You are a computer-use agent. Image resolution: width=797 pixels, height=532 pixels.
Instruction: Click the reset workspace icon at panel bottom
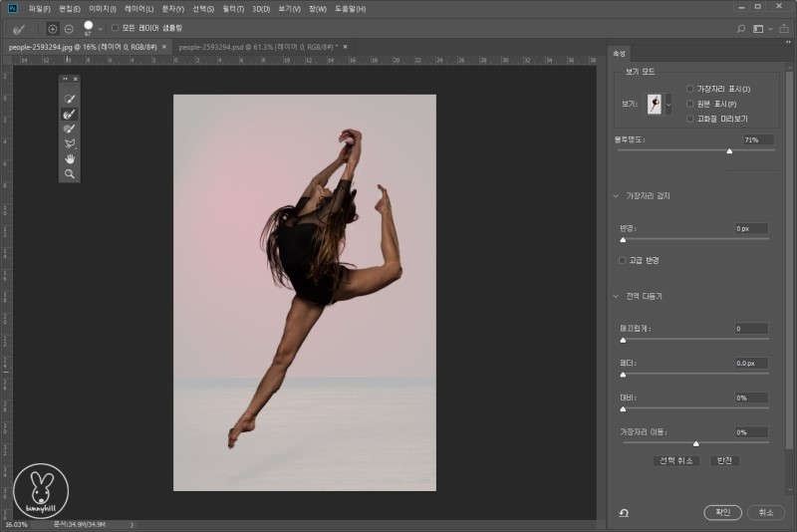click(x=624, y=512)
